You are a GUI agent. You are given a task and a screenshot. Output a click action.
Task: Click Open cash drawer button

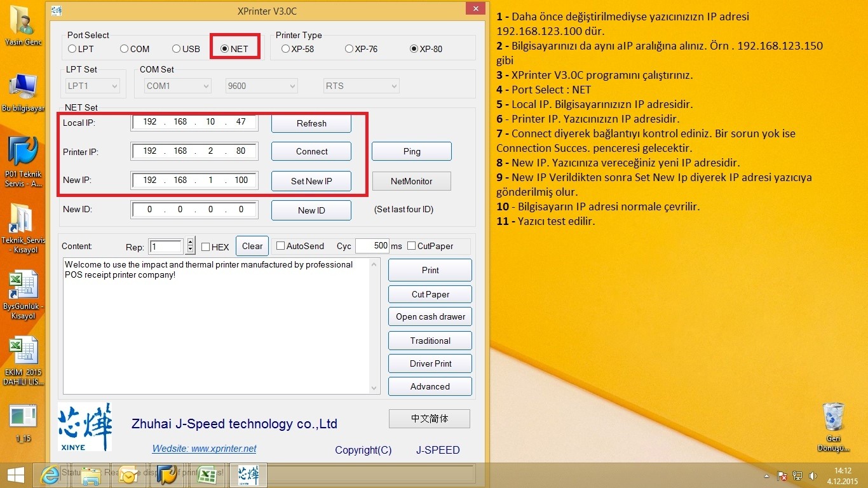coord(430,316)
